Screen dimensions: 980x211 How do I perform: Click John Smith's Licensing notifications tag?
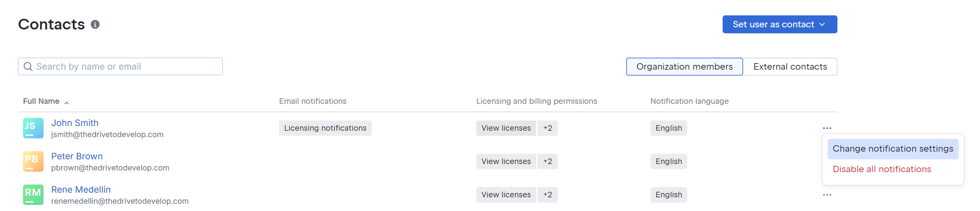tap(325, 128)
